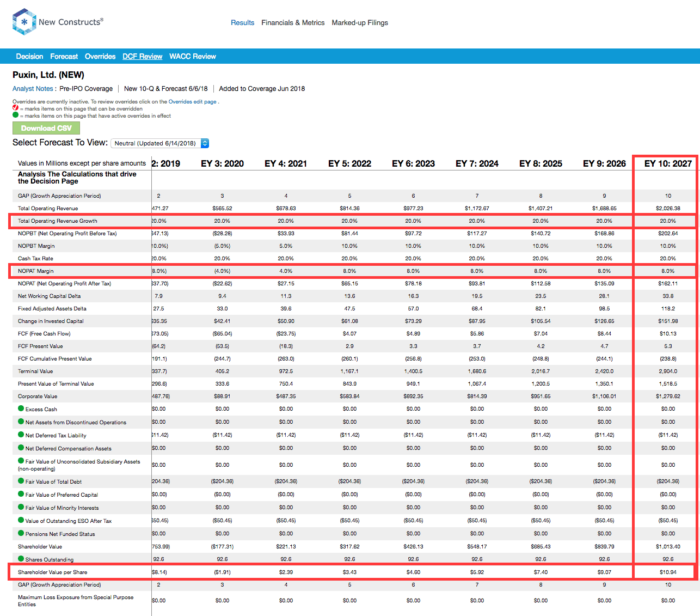Go to the Overrides menu item

point(100,57)
